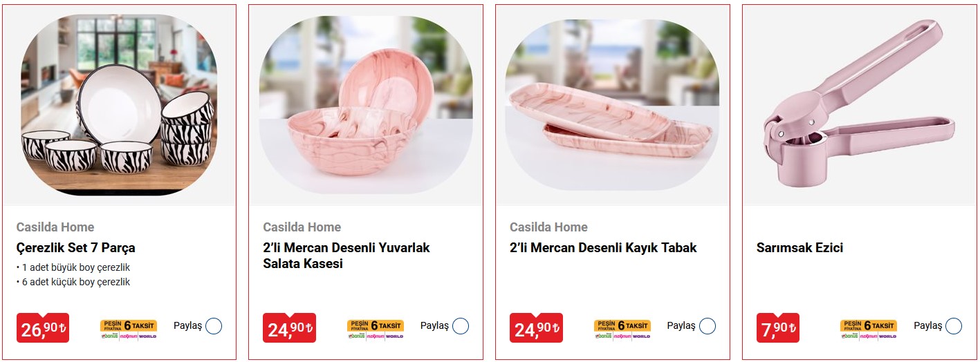980x362 pixels.
Task: Open the pink garlic press image
Action: [859, 104]
